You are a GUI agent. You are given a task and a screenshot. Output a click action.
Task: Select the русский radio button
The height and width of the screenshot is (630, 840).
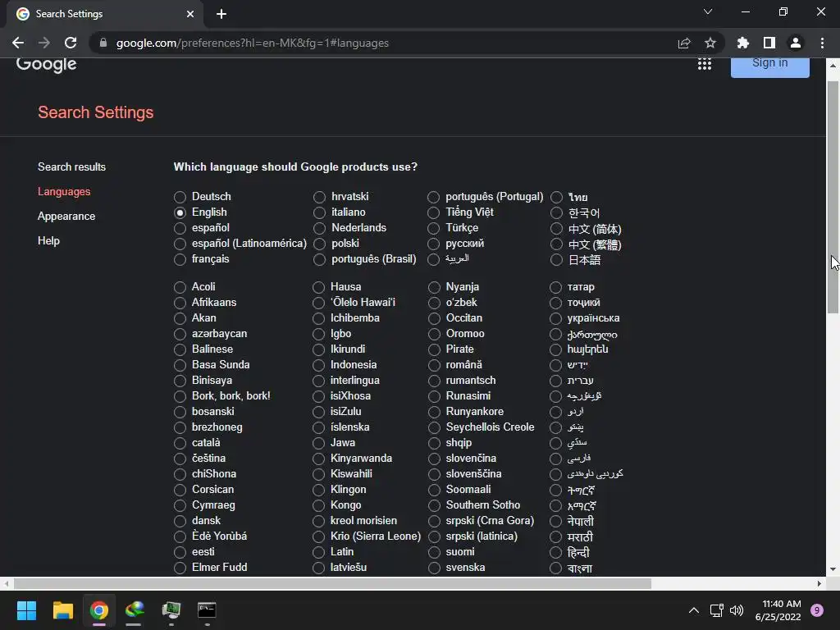point(433,244)
